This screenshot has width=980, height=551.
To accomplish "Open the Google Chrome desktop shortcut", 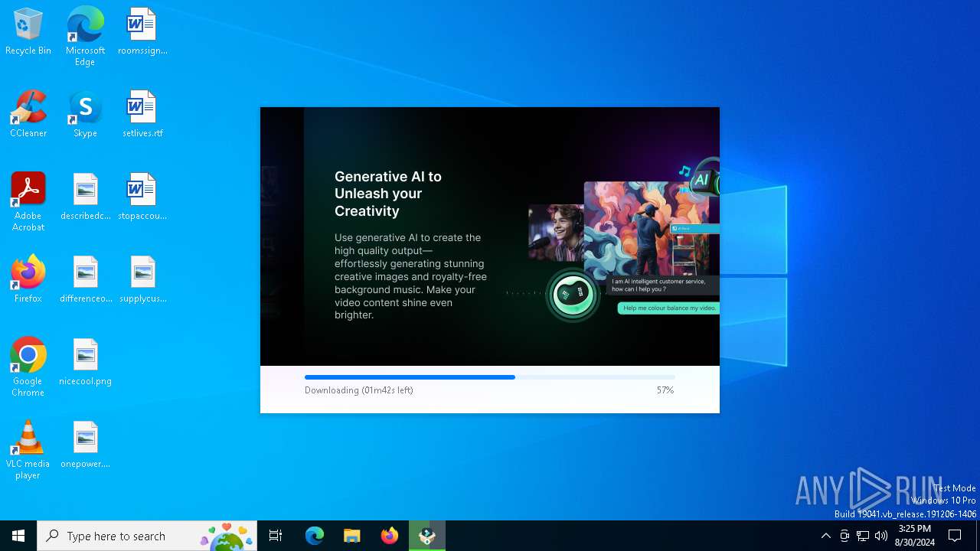I will [x=28, y=367].
